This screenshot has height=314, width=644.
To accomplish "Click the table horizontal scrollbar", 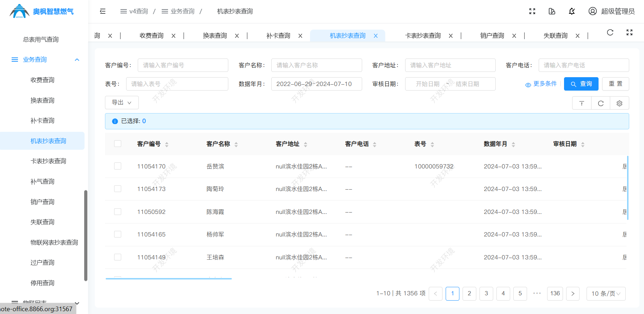I will click(x=169, y=278).
